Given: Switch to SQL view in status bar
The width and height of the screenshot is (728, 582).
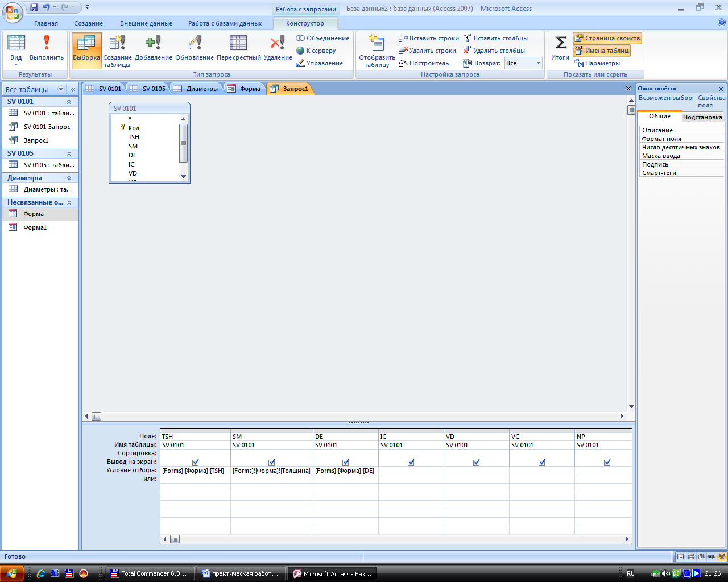Looking at the screenshot, I should (712, 556).
